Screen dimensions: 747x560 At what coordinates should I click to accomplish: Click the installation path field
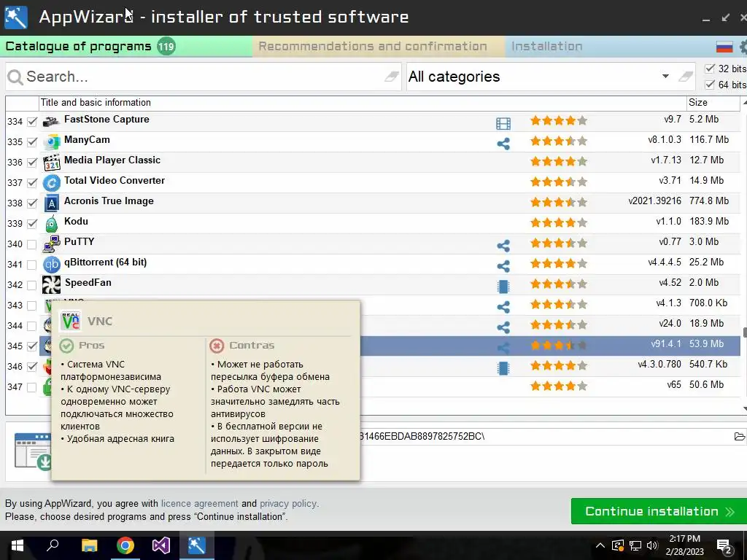546,437
